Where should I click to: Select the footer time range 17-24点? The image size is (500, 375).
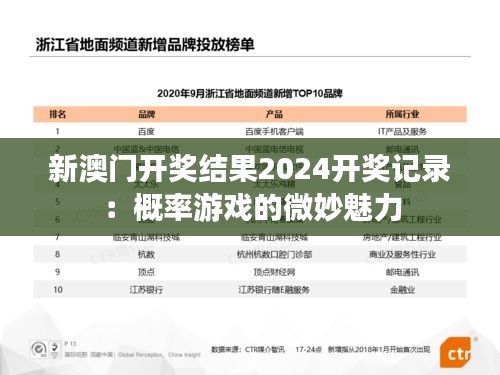tap(308, 349)
